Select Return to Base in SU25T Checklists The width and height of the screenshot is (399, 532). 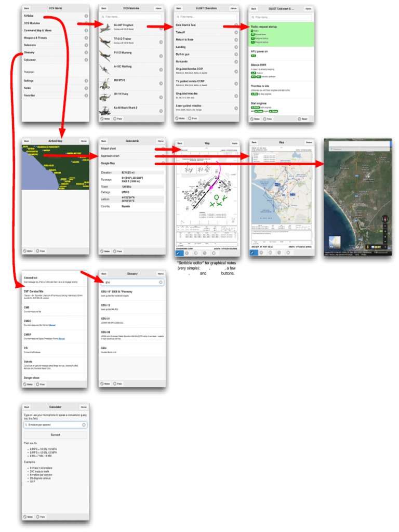206,39
